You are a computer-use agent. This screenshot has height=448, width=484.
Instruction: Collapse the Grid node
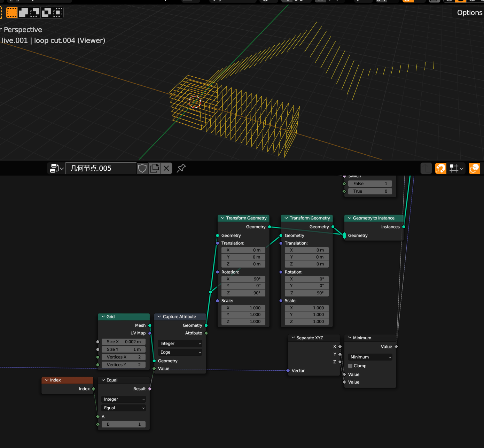pyautogui.click(x=103, y=317)
